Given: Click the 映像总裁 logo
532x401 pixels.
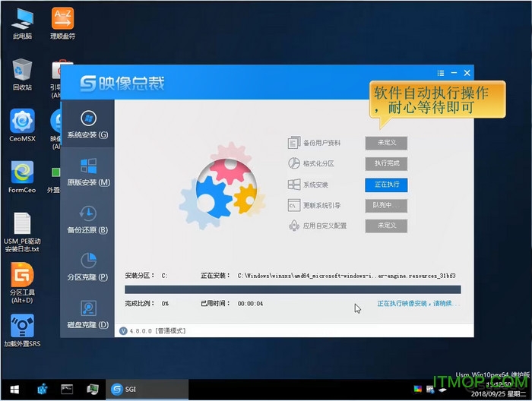Looking at the screenshot, I should click(122, 84).
